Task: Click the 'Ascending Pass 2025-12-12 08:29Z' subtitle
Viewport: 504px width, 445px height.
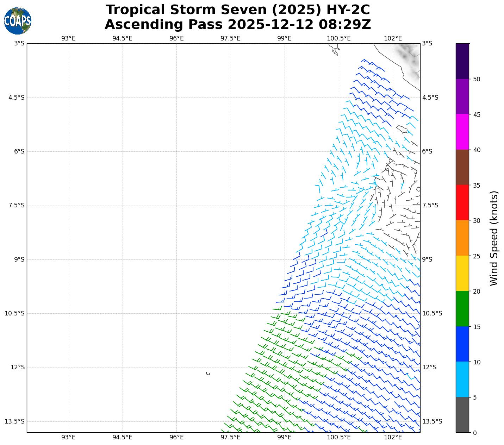Action: click(238, 25)
